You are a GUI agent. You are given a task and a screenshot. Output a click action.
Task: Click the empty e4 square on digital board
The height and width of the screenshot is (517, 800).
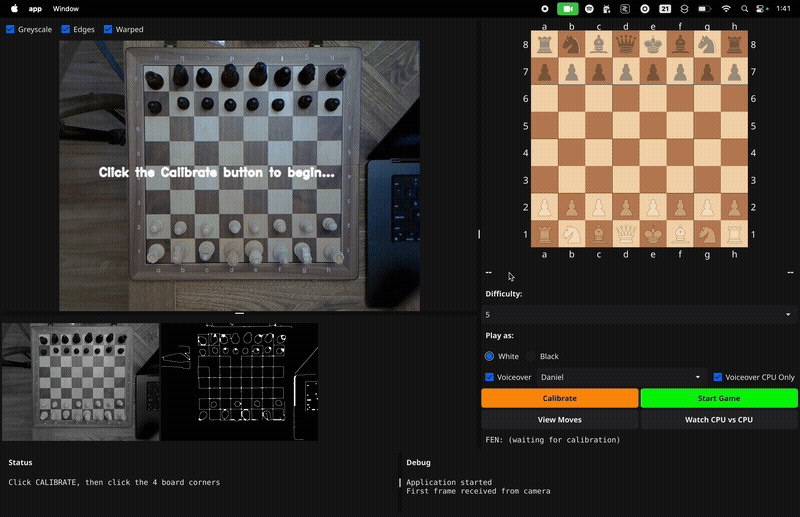[x=653, y=153]
